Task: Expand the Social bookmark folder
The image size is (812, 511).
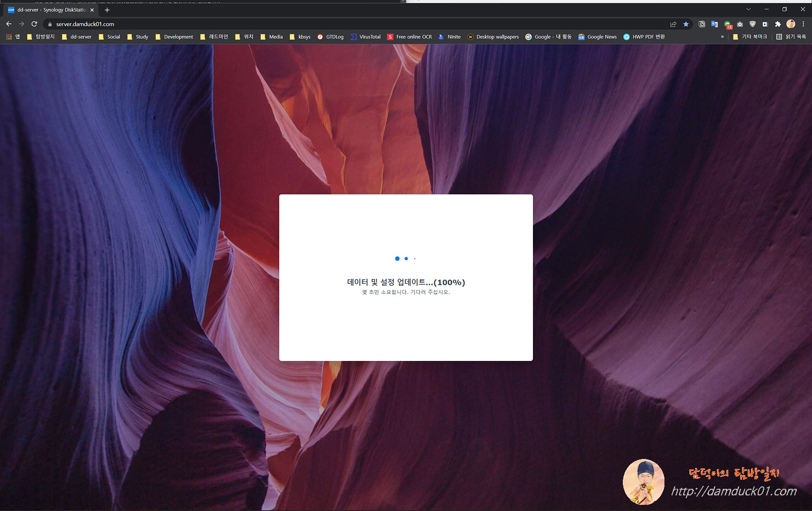Action: [109, 36]
